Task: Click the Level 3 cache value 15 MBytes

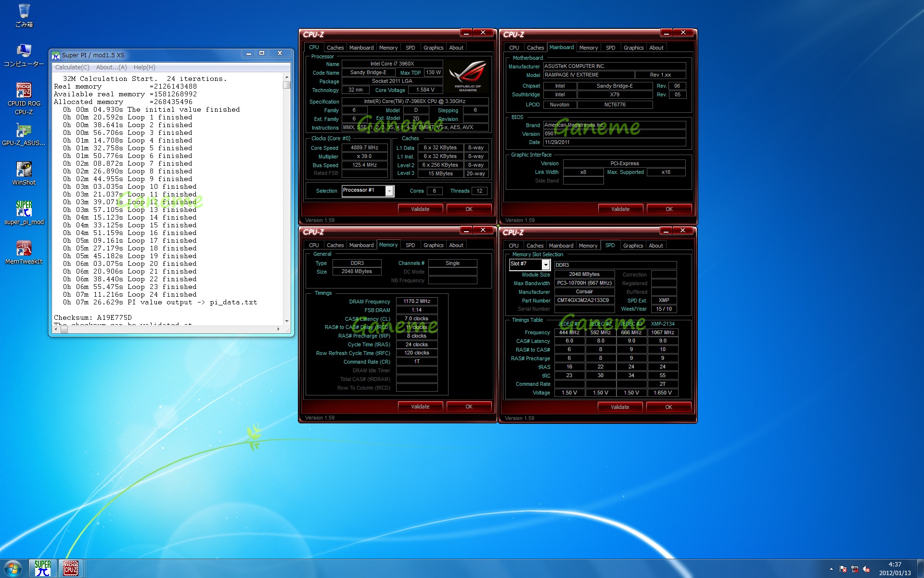Action: [x=440, y=174]
